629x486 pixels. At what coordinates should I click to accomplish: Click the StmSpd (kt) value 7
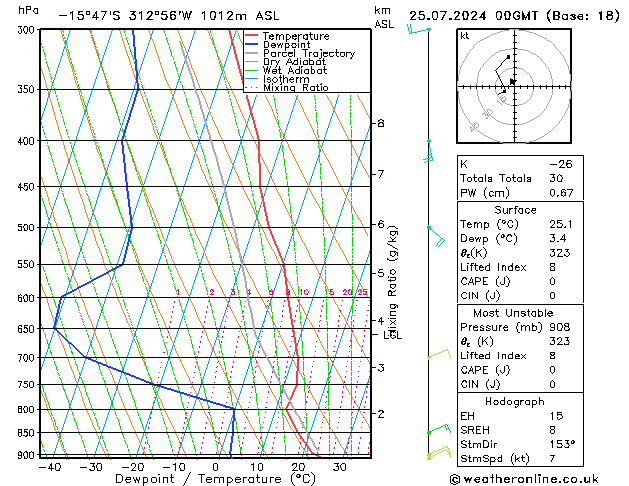[x=552, y=458]
